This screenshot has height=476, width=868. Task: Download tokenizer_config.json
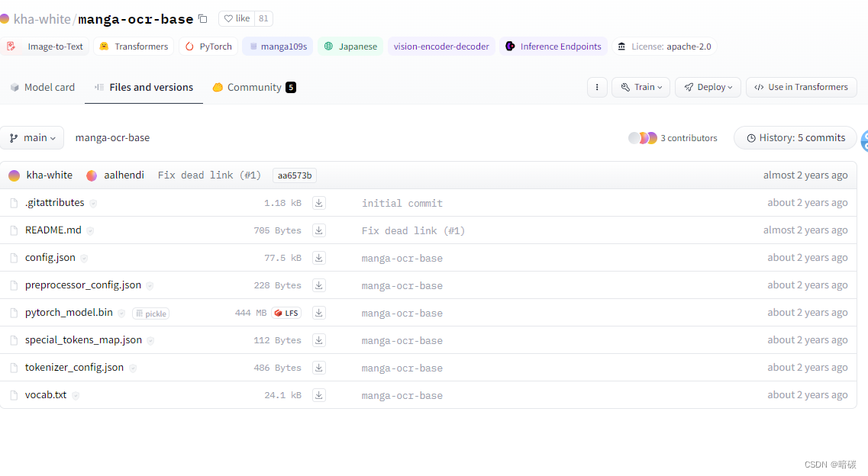pos(319,368)
